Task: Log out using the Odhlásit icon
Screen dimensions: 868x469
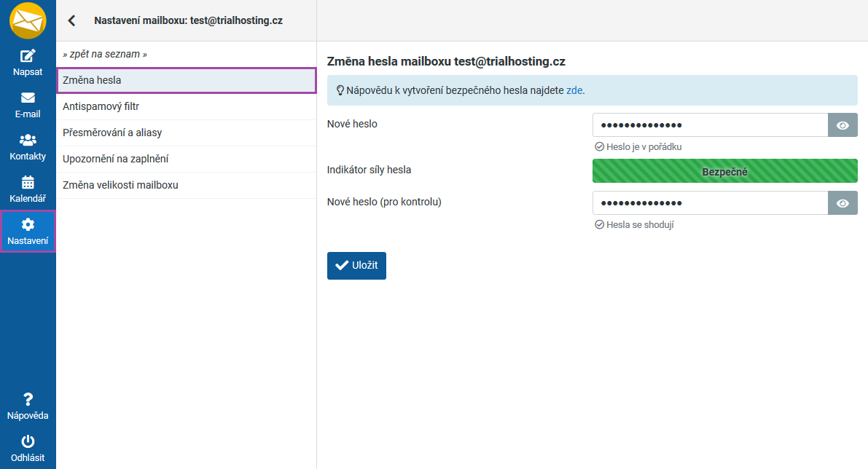Action: 28,449
